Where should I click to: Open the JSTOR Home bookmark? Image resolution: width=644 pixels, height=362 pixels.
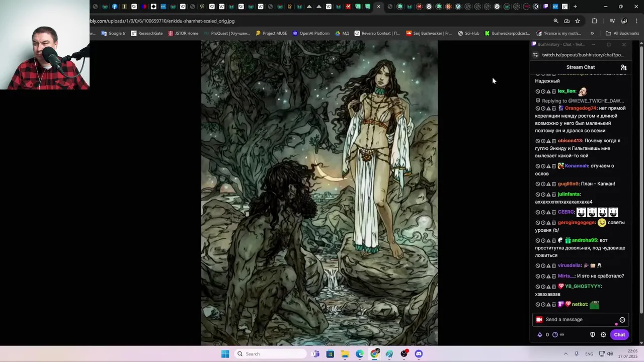click(183, 34)
